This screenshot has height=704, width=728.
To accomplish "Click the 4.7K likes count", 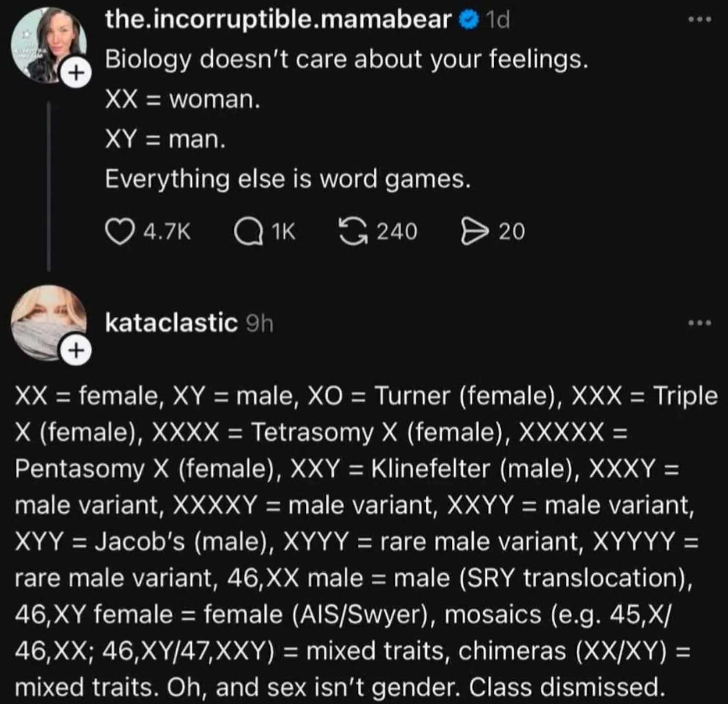I will click(x=167, y=232).
